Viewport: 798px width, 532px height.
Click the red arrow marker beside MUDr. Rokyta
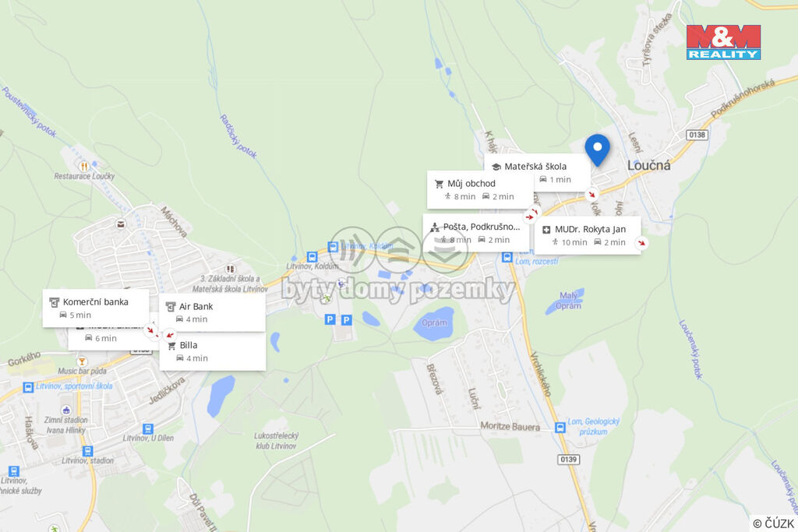642,243
